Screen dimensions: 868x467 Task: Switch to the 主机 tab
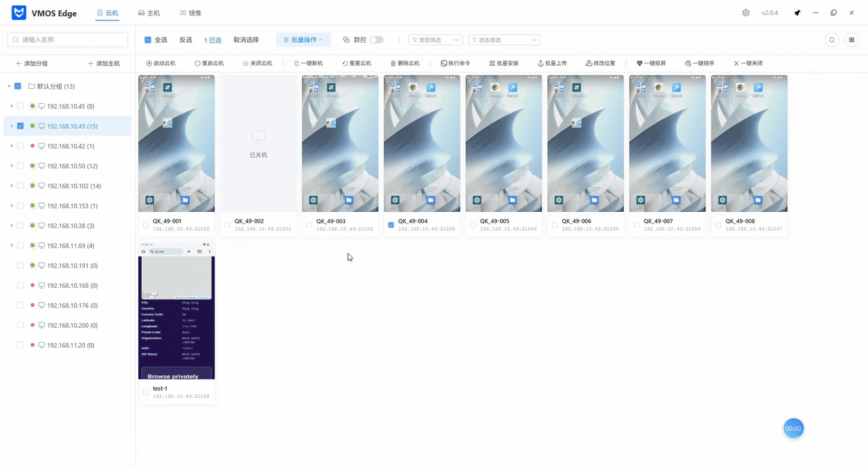(x=149, y=13)
